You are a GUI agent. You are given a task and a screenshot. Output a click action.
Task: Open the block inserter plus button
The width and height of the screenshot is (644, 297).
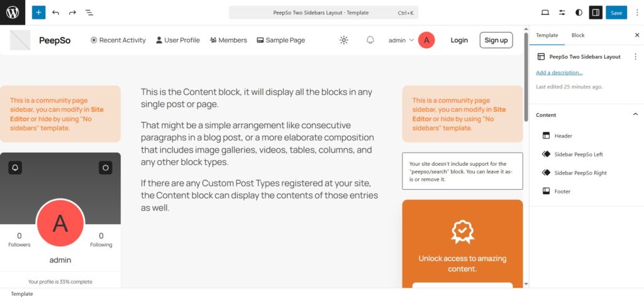click(39, 13)
